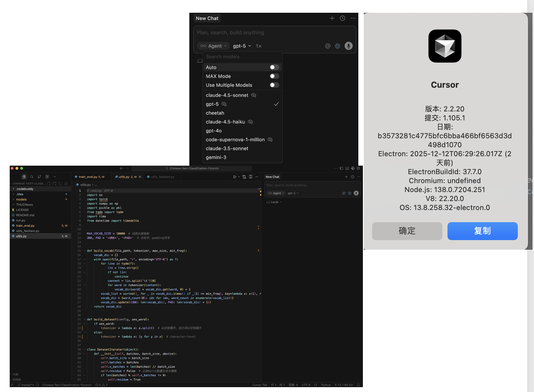Click the master branch in the status bar
Image resolution: width=534 pixels, height=392 pixels.
pyautogui.click(x=26, y=385)
